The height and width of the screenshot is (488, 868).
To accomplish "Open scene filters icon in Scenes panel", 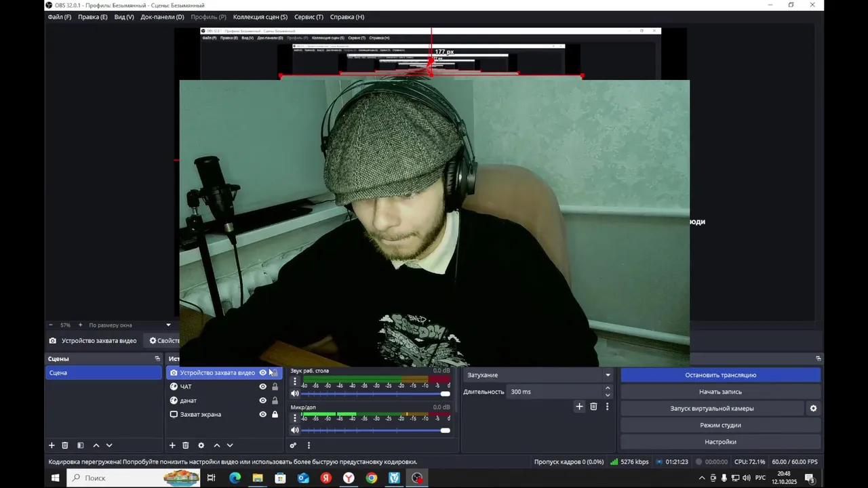I will [x=80, y=445].
